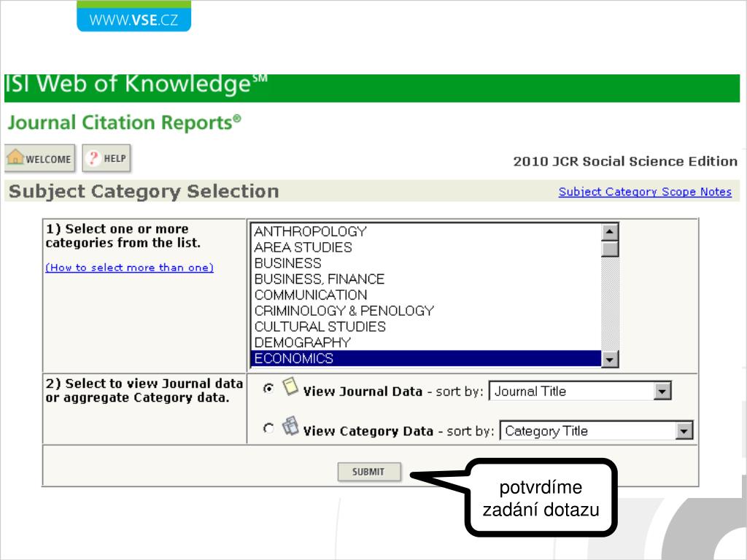Click the WELCOME home button
The width and height of the screenshot is (747, 560).
click(x=40, y=158)
